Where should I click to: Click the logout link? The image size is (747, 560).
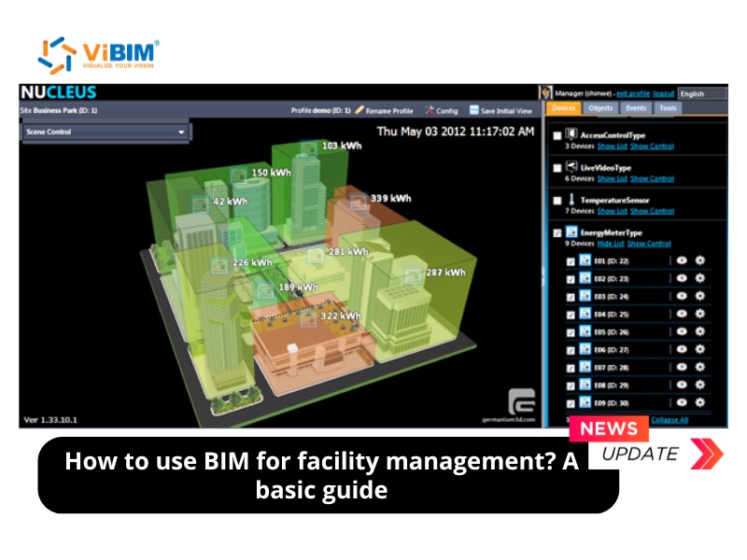664,94
